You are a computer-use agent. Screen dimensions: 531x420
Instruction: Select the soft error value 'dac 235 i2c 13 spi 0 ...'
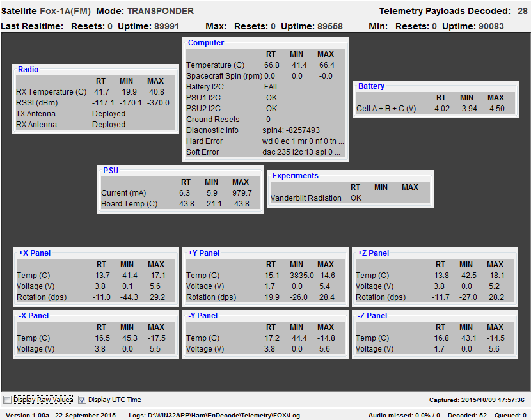pos(301,152)
